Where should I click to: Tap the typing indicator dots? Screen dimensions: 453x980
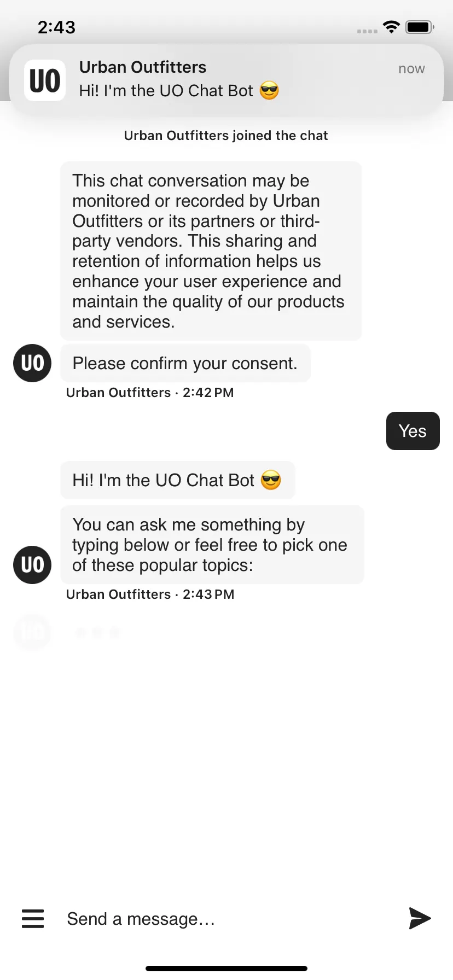(97, 633)
